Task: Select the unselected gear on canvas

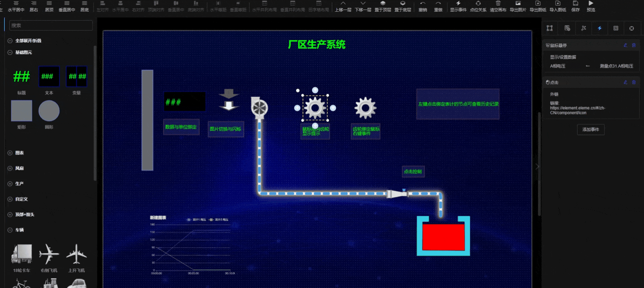Action: [365, 108]
